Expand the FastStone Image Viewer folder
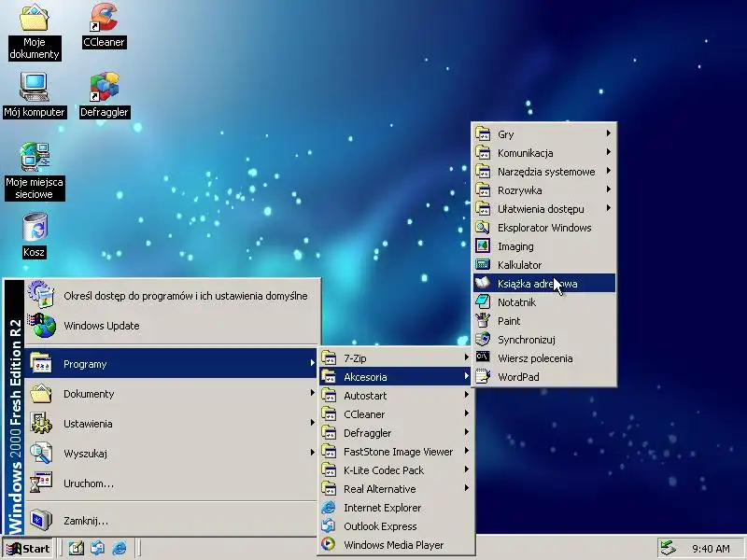747x560 pixels. pos(396,452)
